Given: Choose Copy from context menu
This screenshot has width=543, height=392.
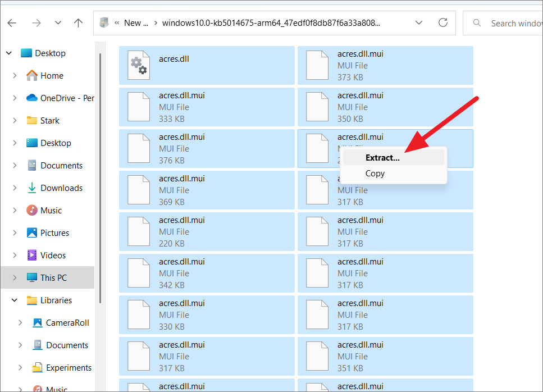Looking at the screenshot, I should [x=394, y=174].
